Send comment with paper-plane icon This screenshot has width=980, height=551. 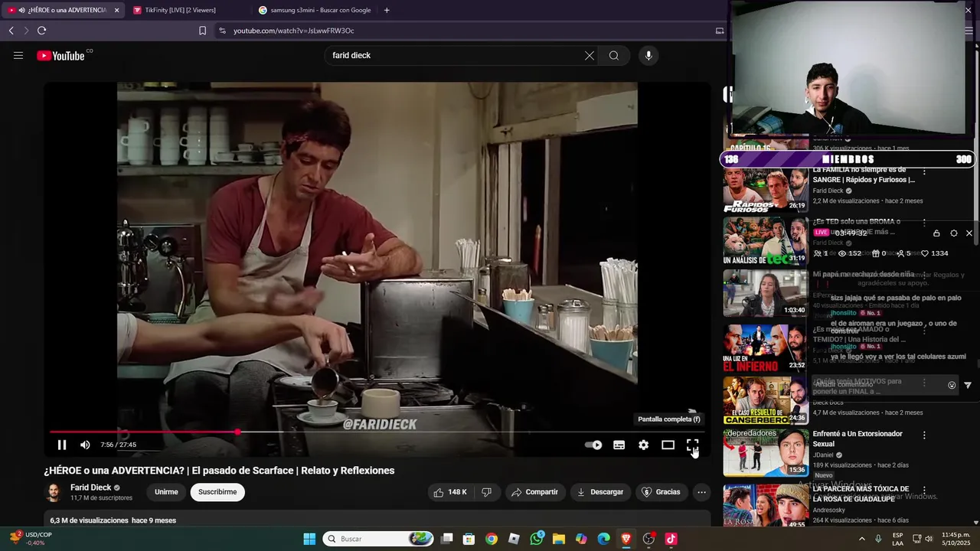(x=968, y=385)
